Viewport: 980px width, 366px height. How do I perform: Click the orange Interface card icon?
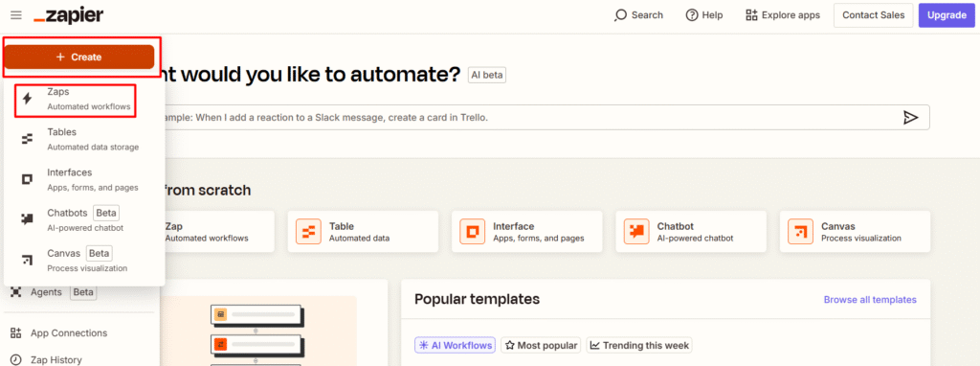(473, 232)
